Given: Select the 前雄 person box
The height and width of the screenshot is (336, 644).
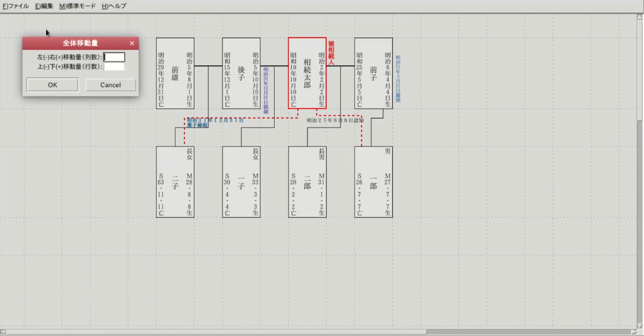Looking at the screenshot, I should point(175,73).
